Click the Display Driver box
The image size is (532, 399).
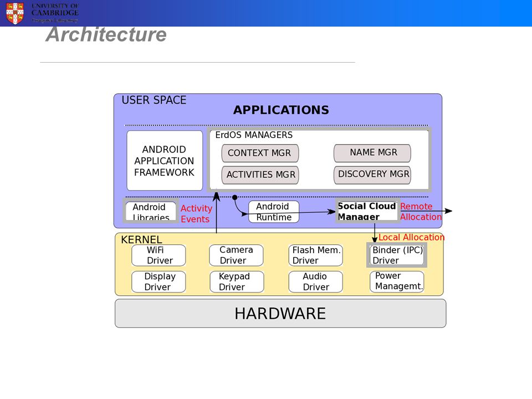click(x=158, y=282)
